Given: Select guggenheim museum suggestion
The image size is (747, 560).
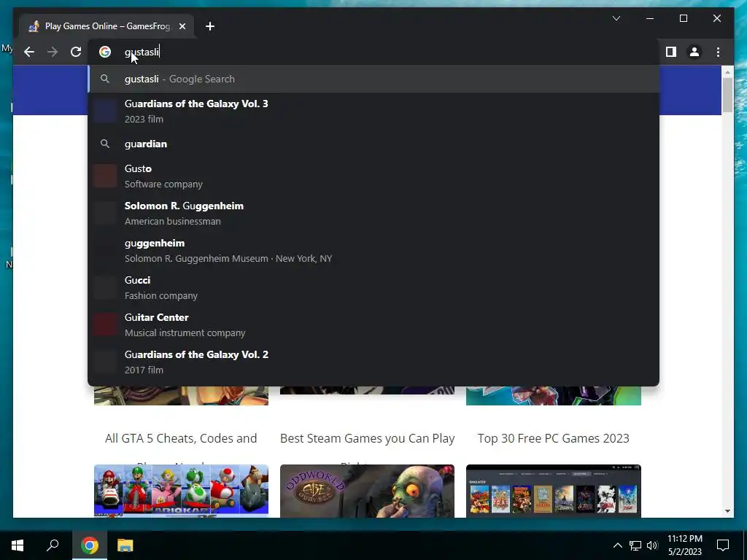Looking at the screenshot, I should pyautogui.click(x=373, y=251).
